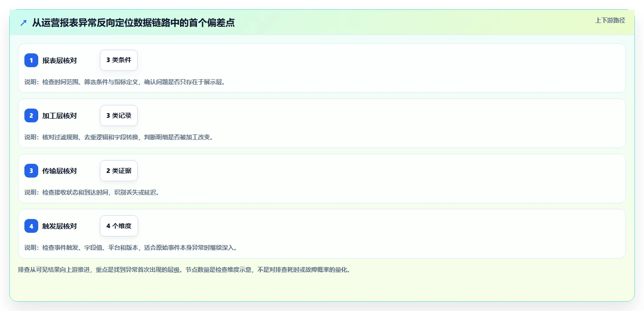
Task: Select the 3 类记录 chip
Action: point(119,115)
